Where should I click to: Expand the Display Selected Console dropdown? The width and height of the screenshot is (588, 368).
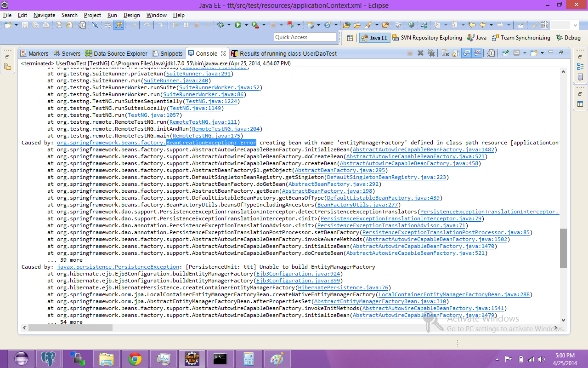pyautogui.click(x=525, y=53)
